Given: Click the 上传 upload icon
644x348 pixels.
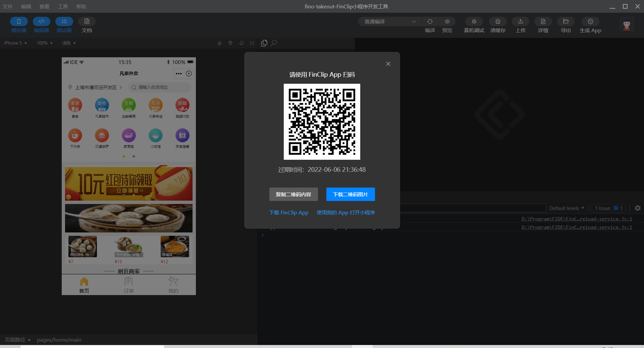Looking at the screenshot, I should tap(521, 21).
